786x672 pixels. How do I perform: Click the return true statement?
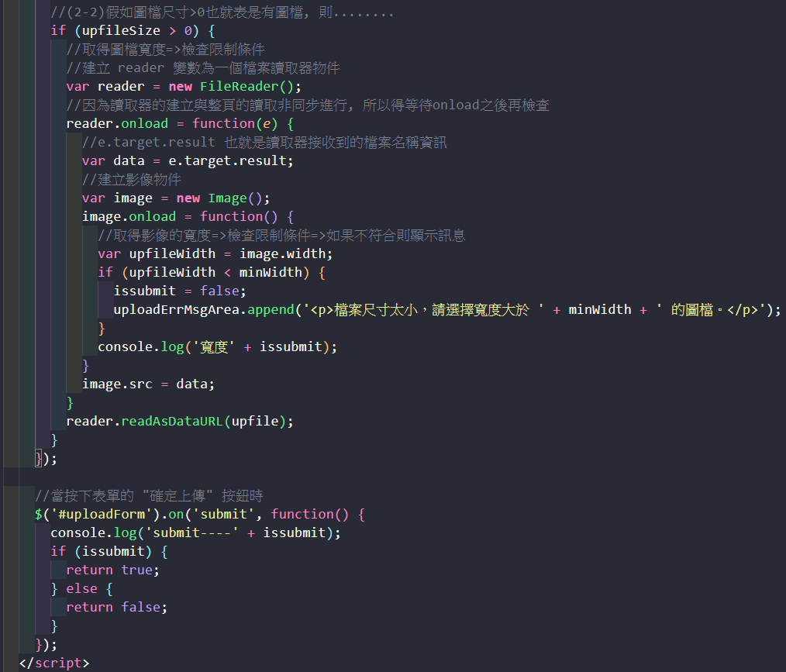click(x=112, y=570)
